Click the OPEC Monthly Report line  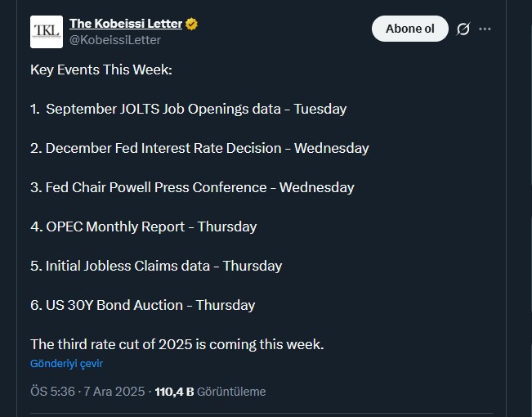point(144,226)
